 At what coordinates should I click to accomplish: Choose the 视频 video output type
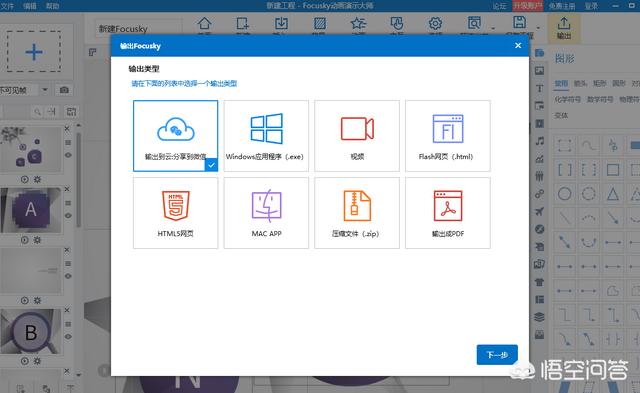(357, 136)
